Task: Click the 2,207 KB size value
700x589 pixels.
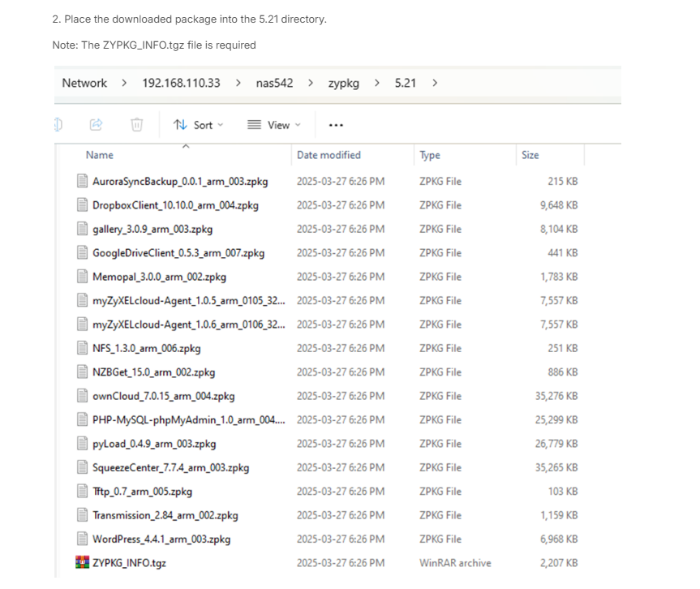Action: coord(559,563)
